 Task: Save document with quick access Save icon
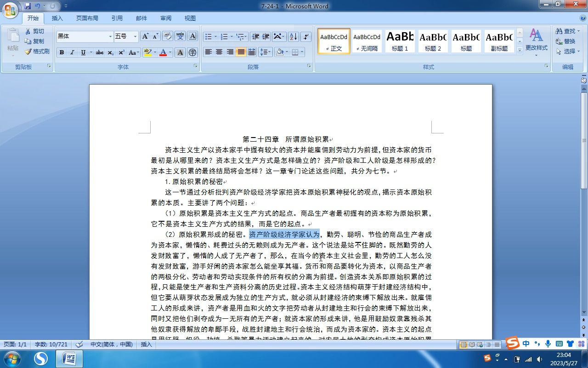(28, 6)
